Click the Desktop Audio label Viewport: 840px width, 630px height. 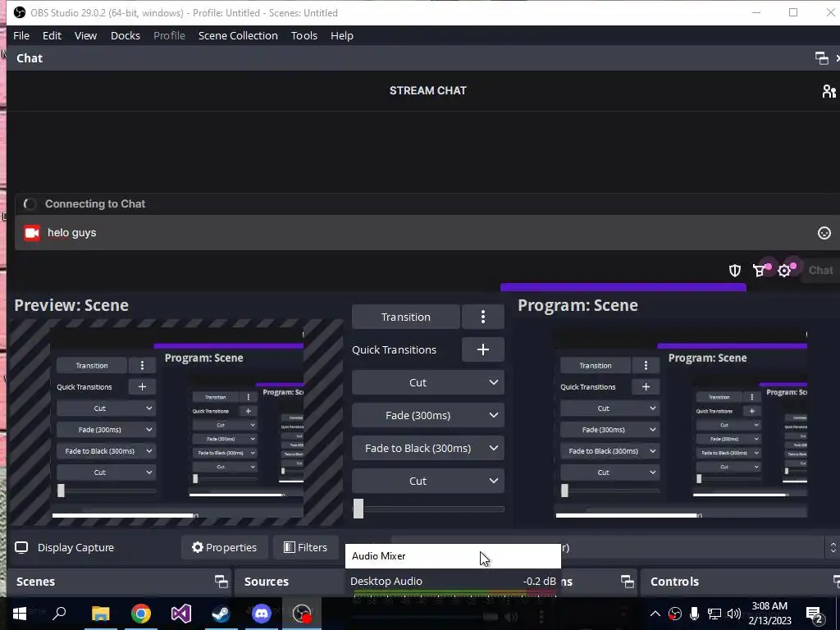click(x=386, y=582)
